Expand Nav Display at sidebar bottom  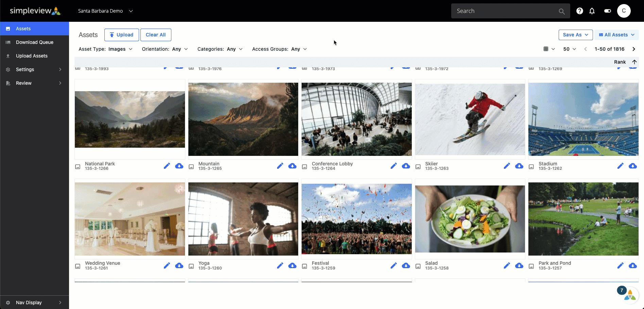click(35, 303)
